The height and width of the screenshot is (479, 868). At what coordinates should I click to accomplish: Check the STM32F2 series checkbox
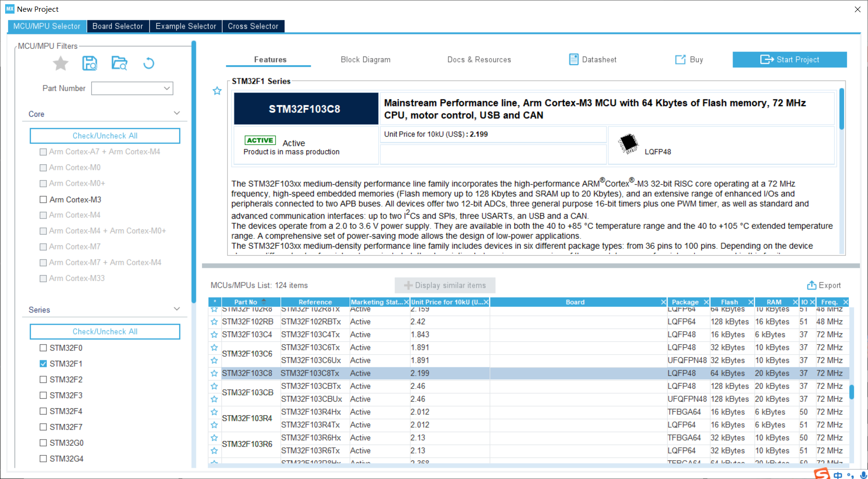click(43, 380)
